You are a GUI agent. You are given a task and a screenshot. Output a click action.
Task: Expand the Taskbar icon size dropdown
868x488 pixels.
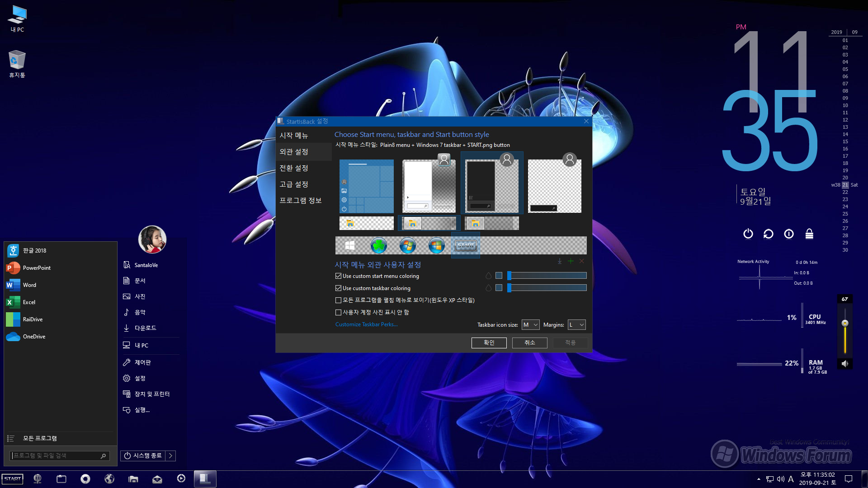(528, 324)
